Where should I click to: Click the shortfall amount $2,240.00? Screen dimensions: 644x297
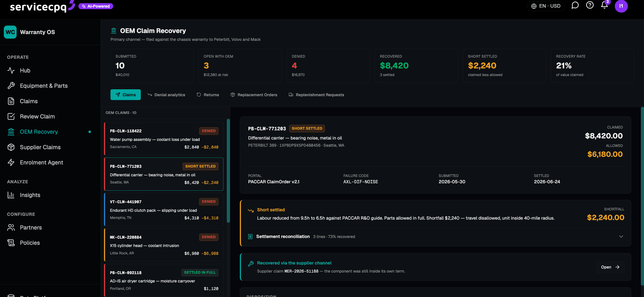(x=606, y=218)
